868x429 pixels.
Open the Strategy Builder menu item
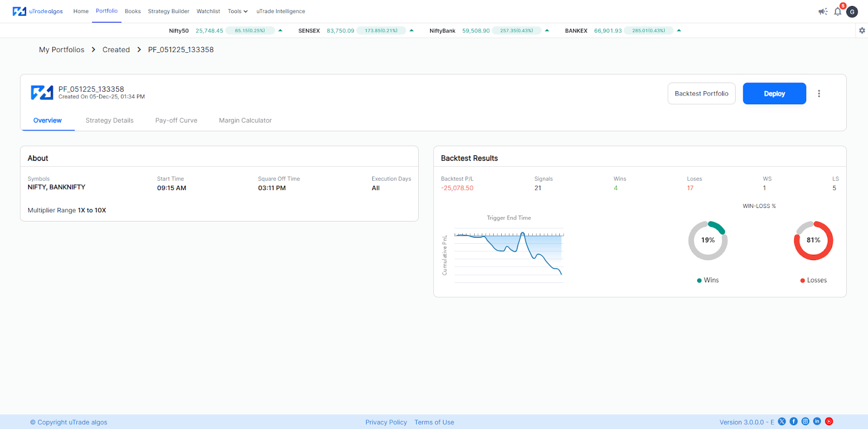[x=169, y=11]
